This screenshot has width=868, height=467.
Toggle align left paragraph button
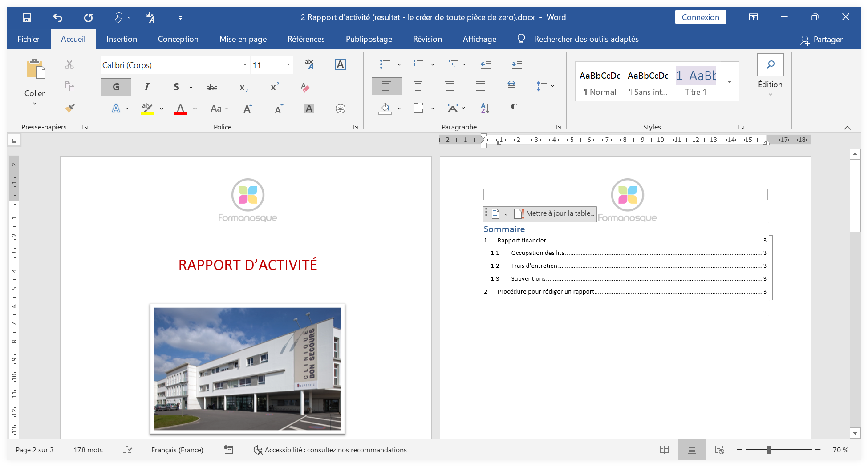[387, 86]
